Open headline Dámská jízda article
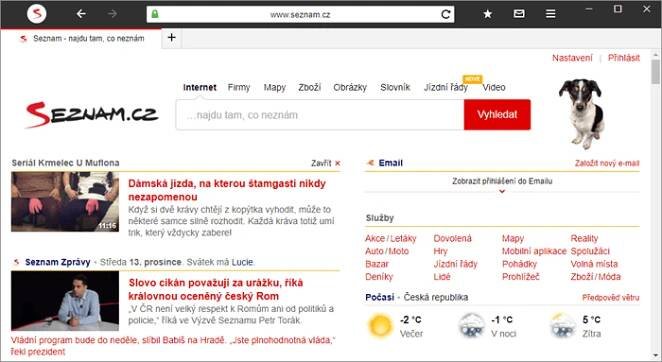This screenshot has width=662, height=362. [227, 190]
